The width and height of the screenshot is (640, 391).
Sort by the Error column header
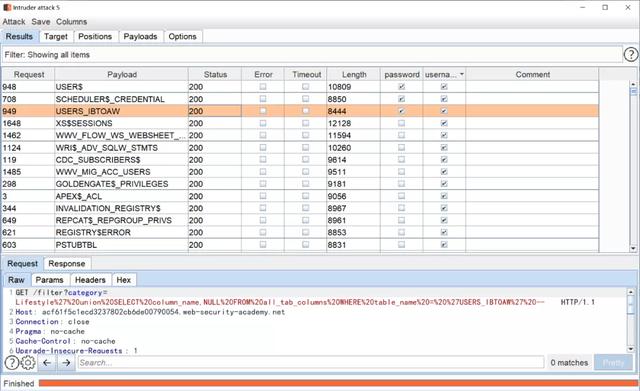click(x=263, y=74)
